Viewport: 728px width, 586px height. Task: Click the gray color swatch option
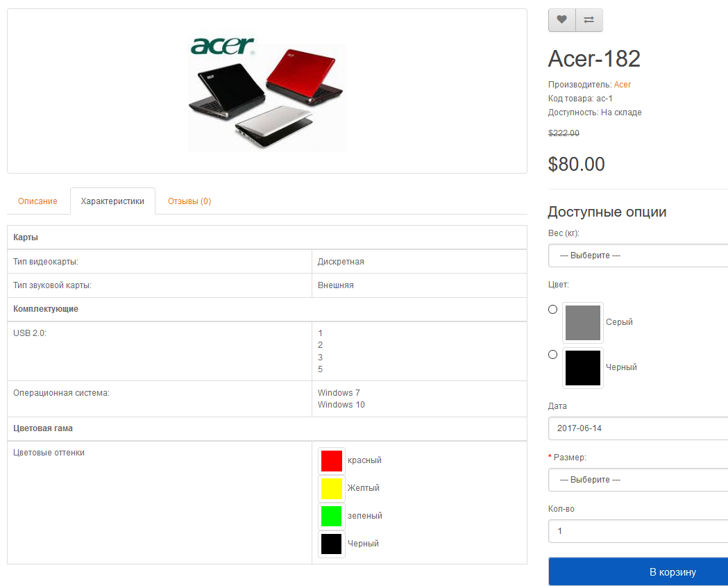[x=583, y=323]
